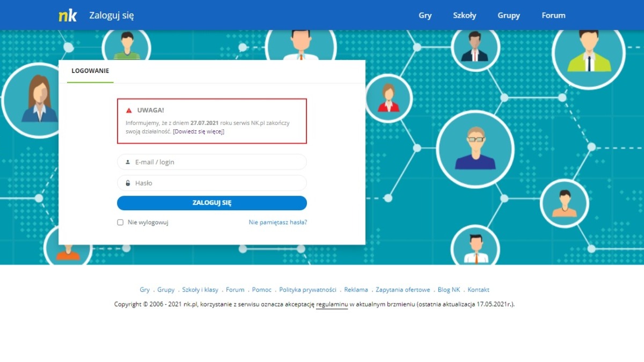Enable the 'Nie wylogowuj' checkbox
The height and width of the screenshot is (362, 644).
coord(121,223)
